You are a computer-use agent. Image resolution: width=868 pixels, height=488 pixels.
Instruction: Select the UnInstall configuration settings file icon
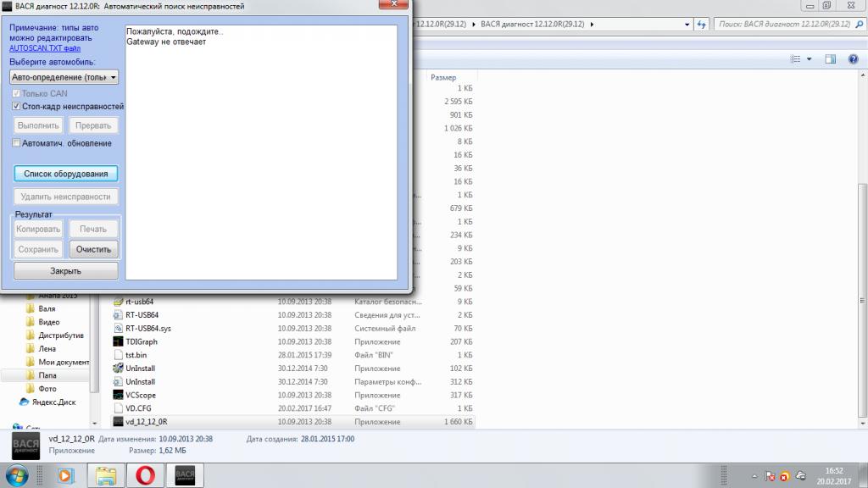118,381
